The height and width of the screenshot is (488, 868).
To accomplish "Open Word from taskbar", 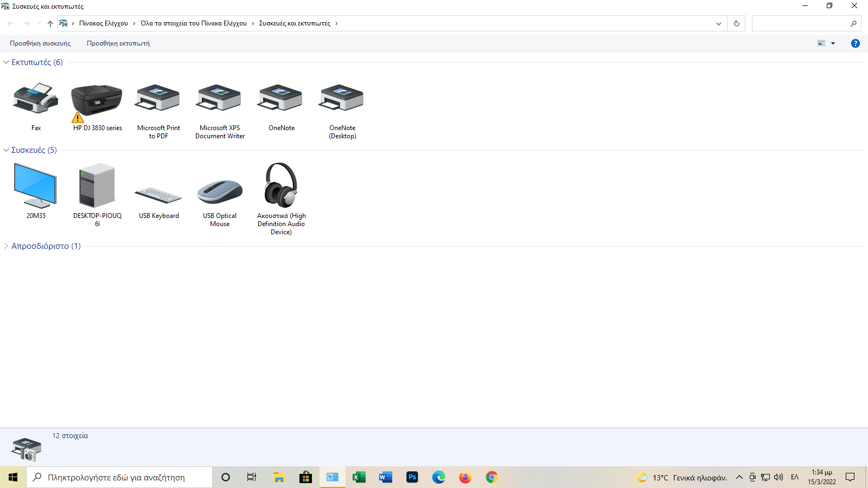I will pyautogui.click(x=385, y=477).
